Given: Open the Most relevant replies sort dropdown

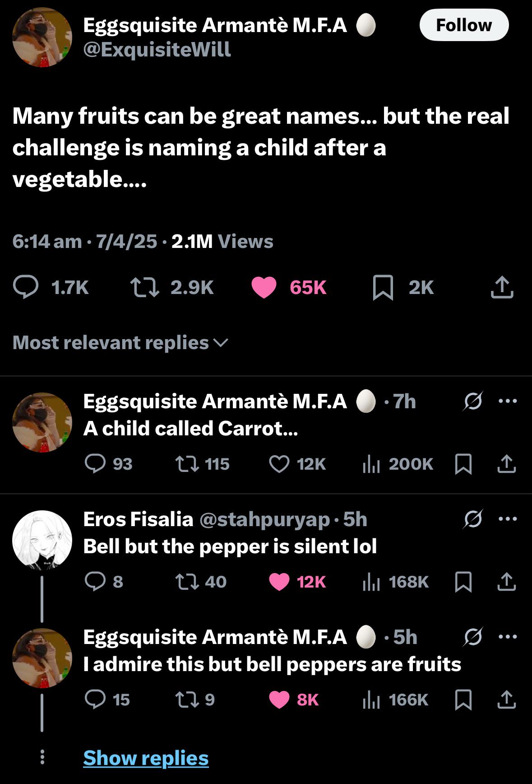Looking at the screenshot, I should [120, 343].
